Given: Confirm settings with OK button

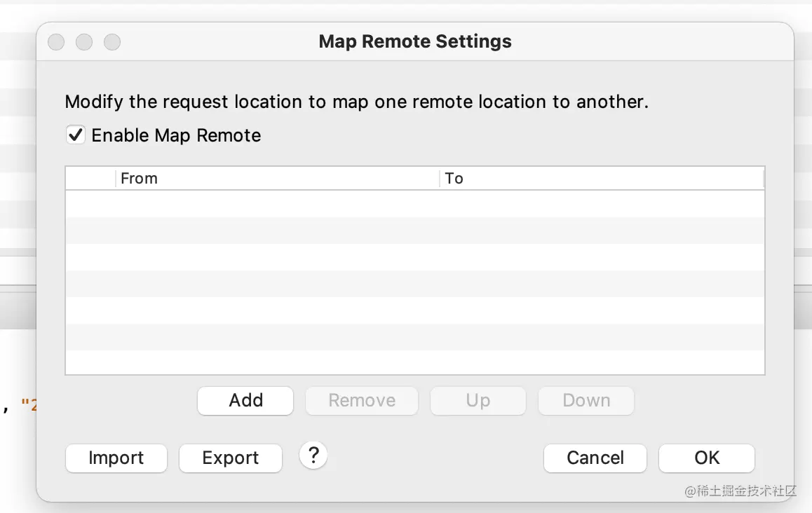Looking at the screenshot, I should (x=707, y=458).
